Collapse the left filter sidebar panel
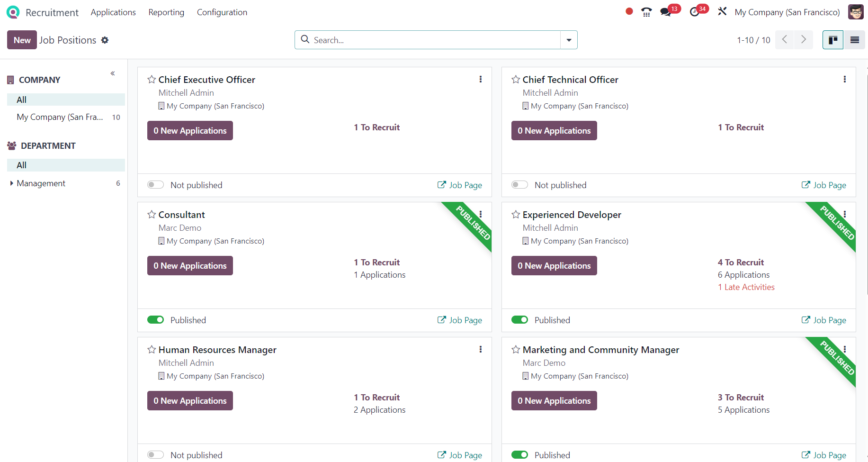Viewport: 868px width, 462px height. tap(113, 73)
